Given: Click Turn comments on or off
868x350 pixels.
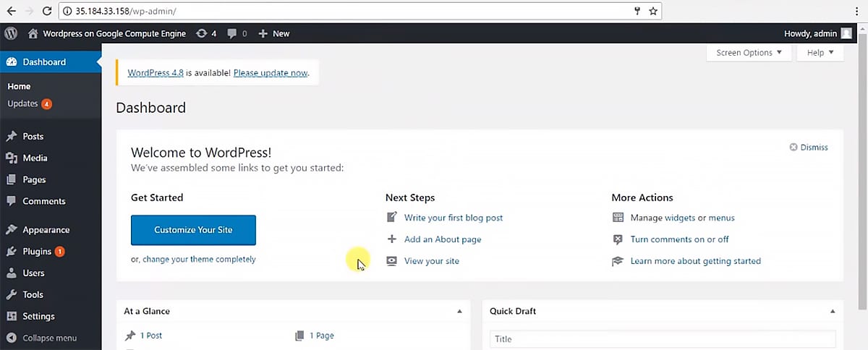Looking at the screenshot, I should coord(680,239).
